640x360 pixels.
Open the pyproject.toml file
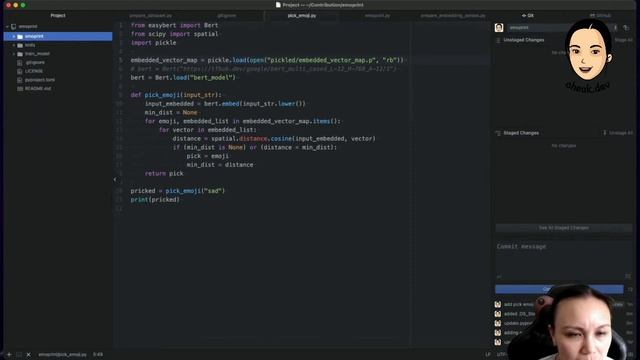point(40,80)
